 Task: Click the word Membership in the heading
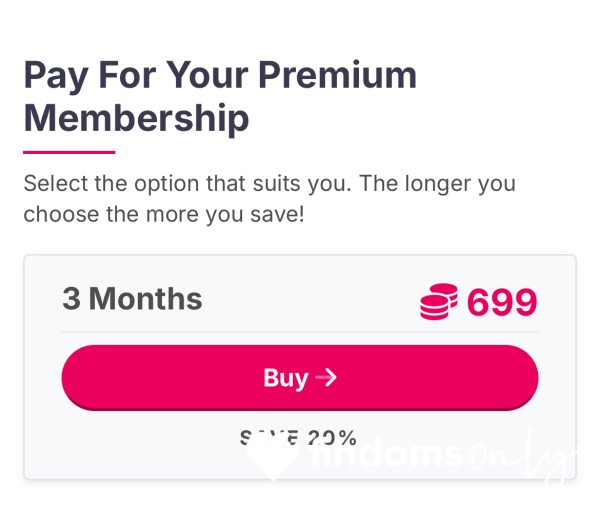[136, 118]
